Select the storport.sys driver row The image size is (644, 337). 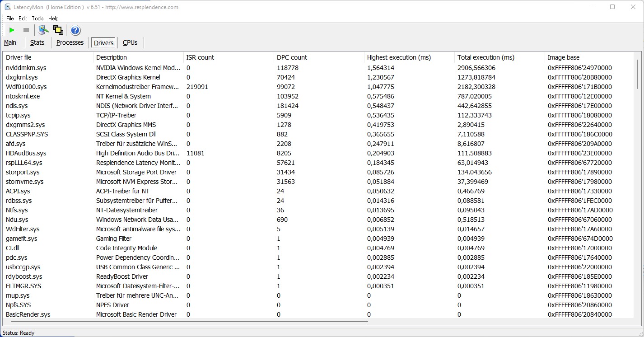(318, 172)
